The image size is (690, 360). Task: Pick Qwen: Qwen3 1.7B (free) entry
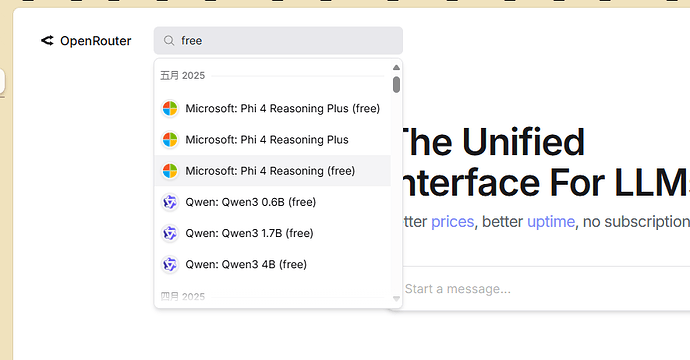point(273,233)
